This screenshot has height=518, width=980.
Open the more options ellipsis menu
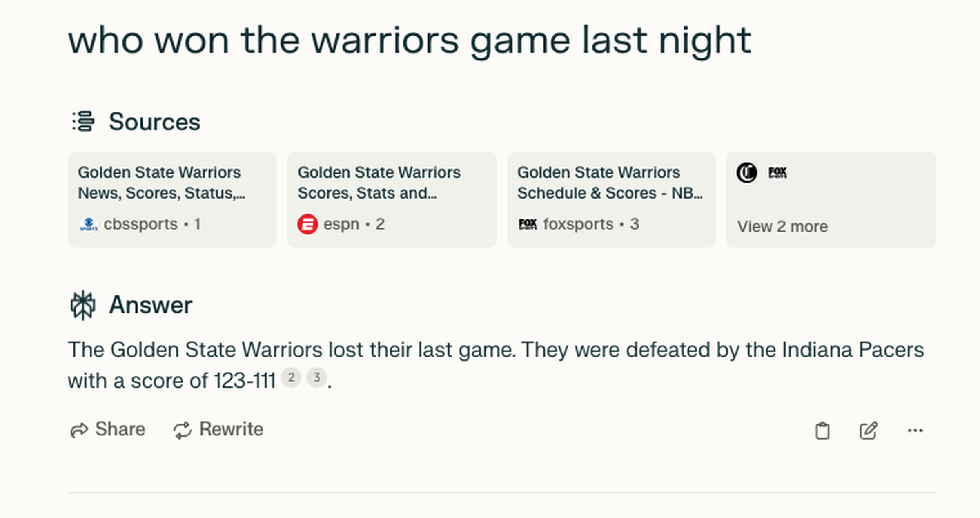[x=916, y=430]
